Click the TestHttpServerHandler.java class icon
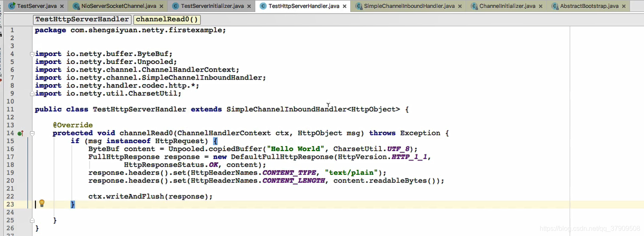The width and height of the screenshot is (644, 236). pos(263,6)
